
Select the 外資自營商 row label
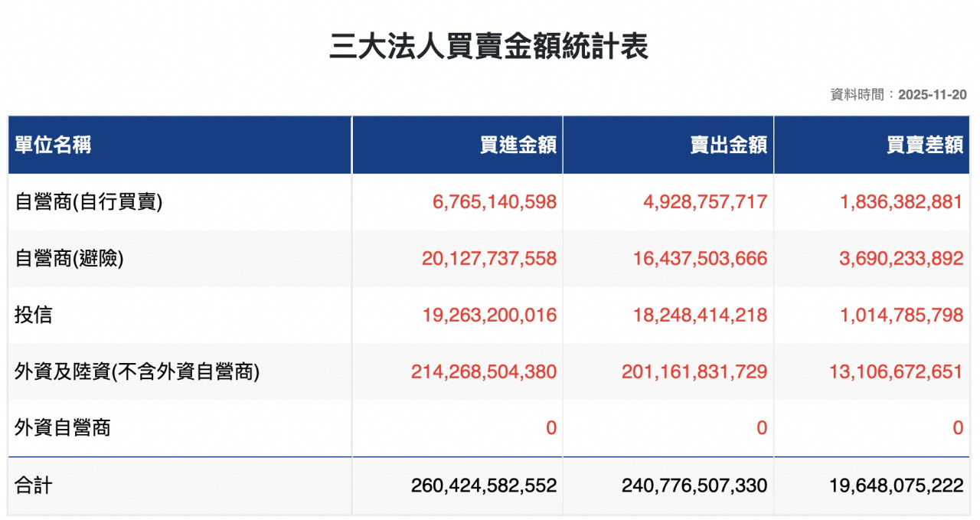click(x=62, y=427)
